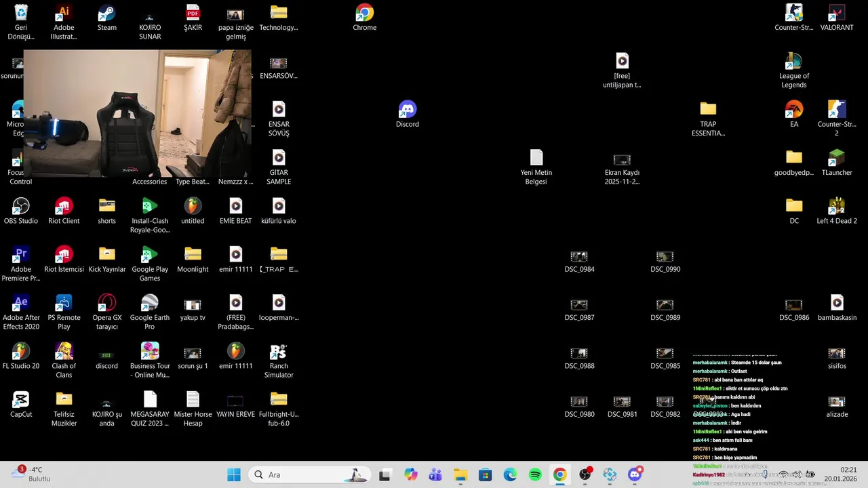Open the küfürlü valo media file
Image resolution: width=868 pixels, height=488 pixels.
click(x=279, y=210)
